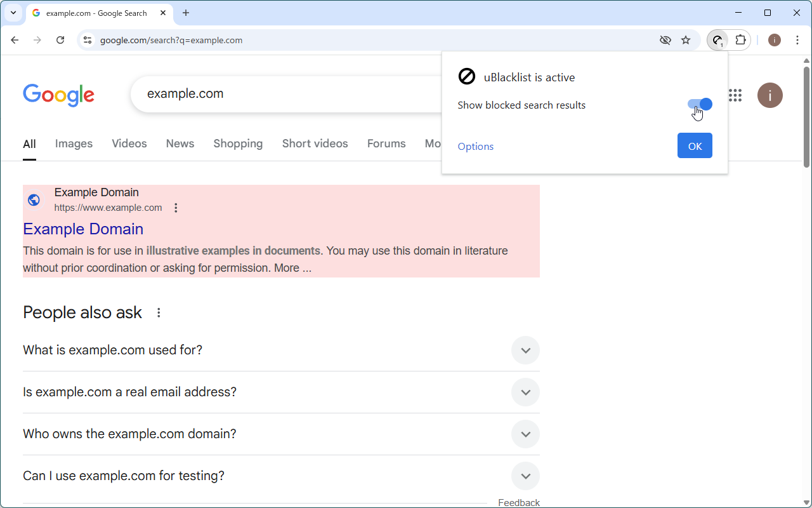Open the Chrome three-dot menu
This screenshot has height=508, width=812.
tap(797, 39)
